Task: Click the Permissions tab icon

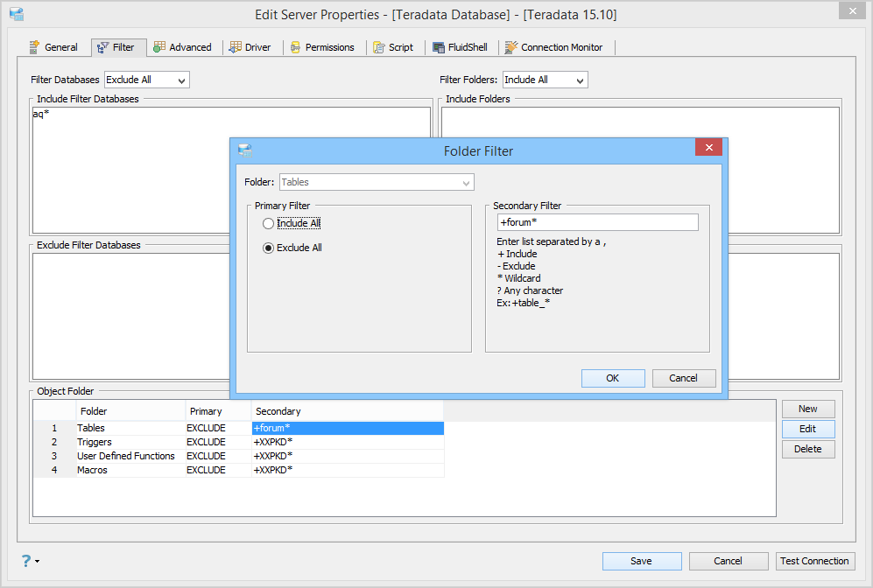Action: pyautogui.click(x=296, y=47)
